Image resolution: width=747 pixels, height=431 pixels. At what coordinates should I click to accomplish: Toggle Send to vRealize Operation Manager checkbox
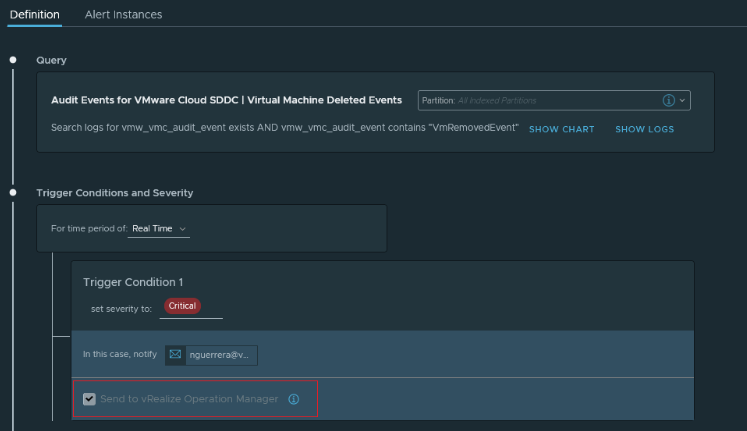89,399
